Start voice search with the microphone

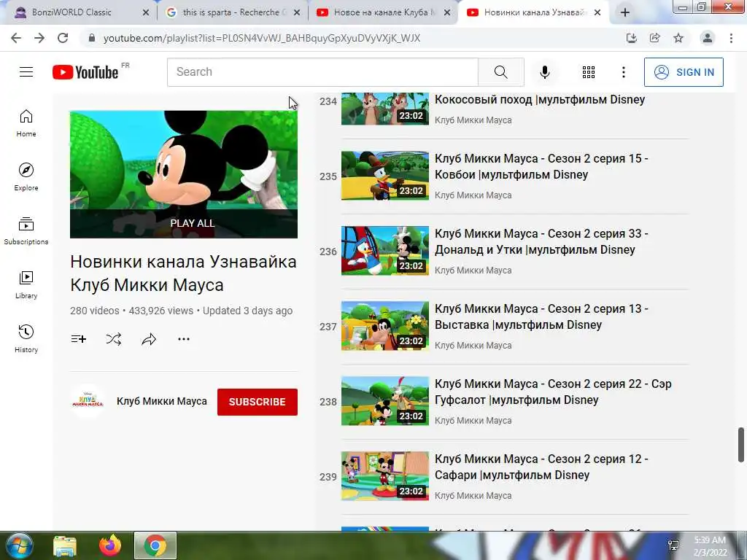click(x=544, y=72)
